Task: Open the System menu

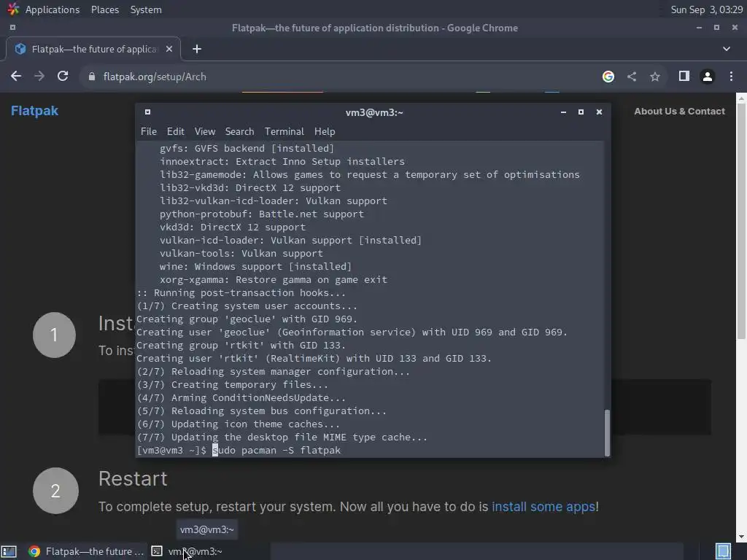Action: coord(146,9)
